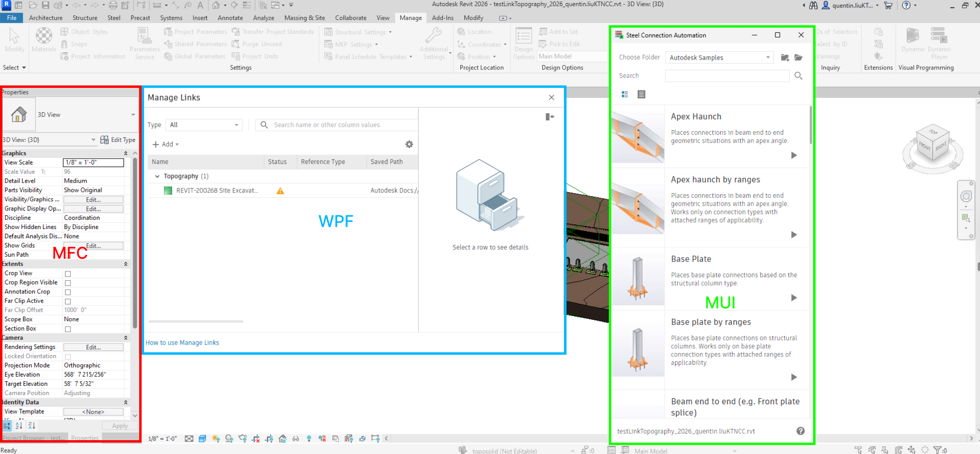Switch to the Structure ribbon tab
This screenshot has height=454, width=980.
pos(85,18)
